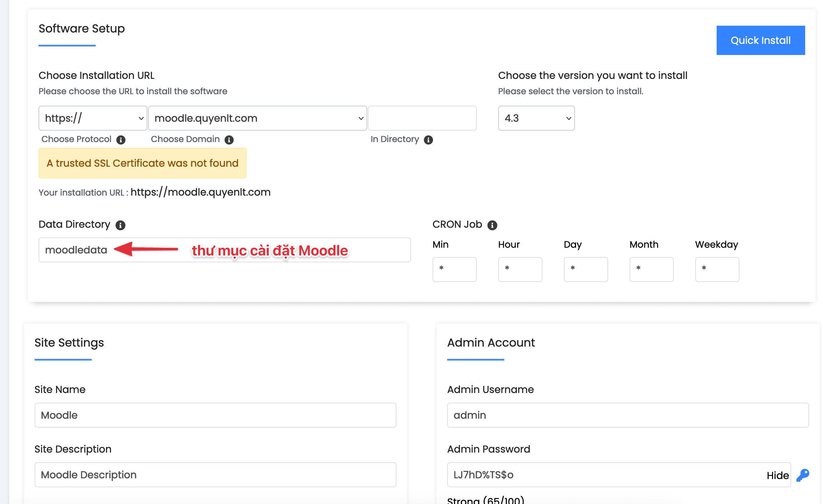Screen dimensions: 823x504
Task: Hide the admin password text
Action: click(777, 475)
